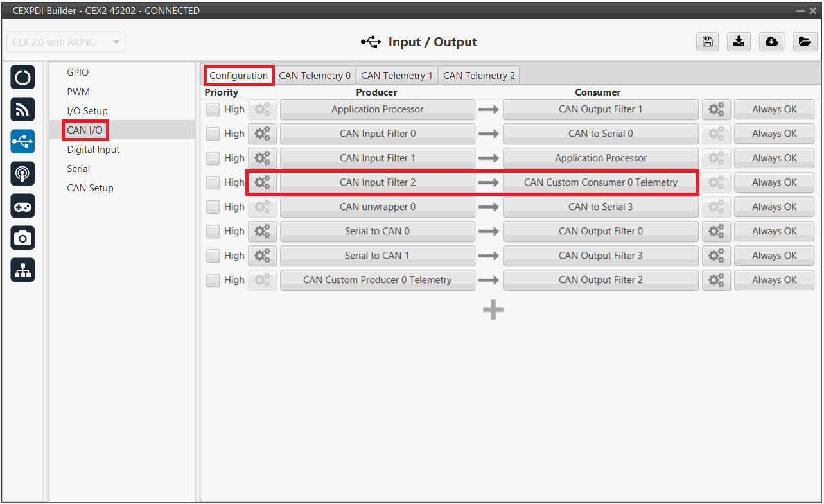This screenshot has width=824, height=504.
Task: Toggle High priority checkbox for CAN Input Filter 2
Action: click(x=213, y=183)
